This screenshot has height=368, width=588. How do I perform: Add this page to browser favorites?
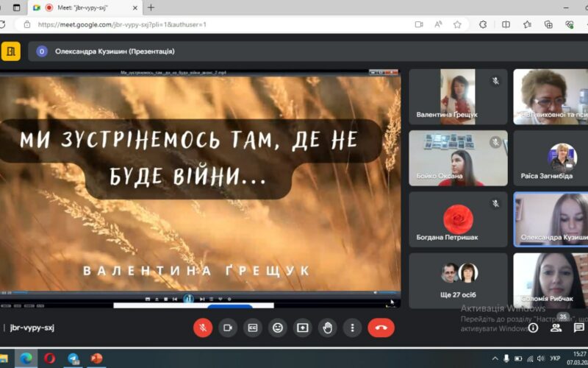(457, 24)
